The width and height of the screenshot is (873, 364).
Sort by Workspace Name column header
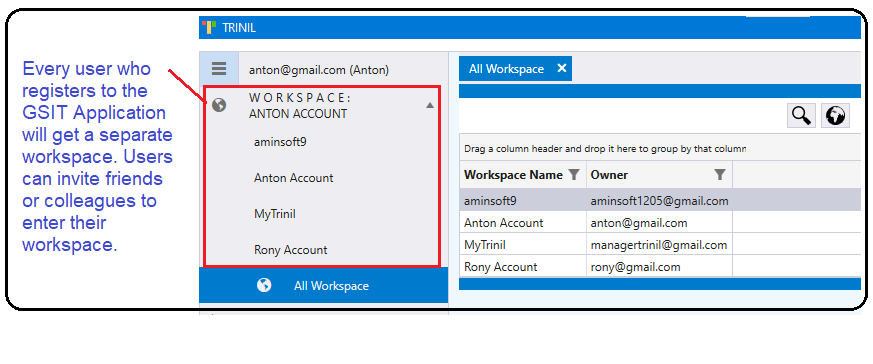pyautogui.click(x=513, y=175)
